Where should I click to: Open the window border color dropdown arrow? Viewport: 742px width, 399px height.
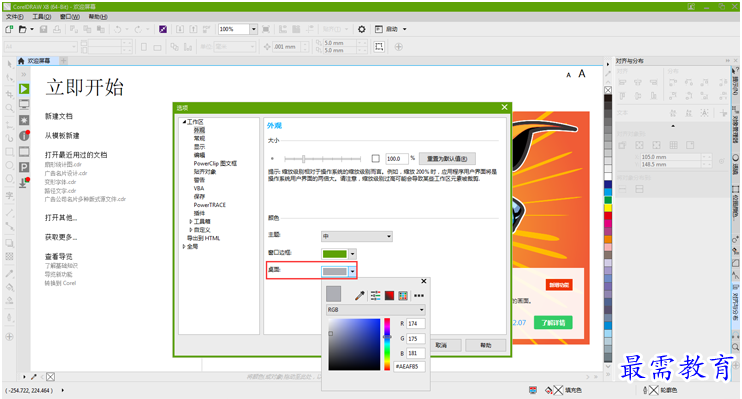353,254
